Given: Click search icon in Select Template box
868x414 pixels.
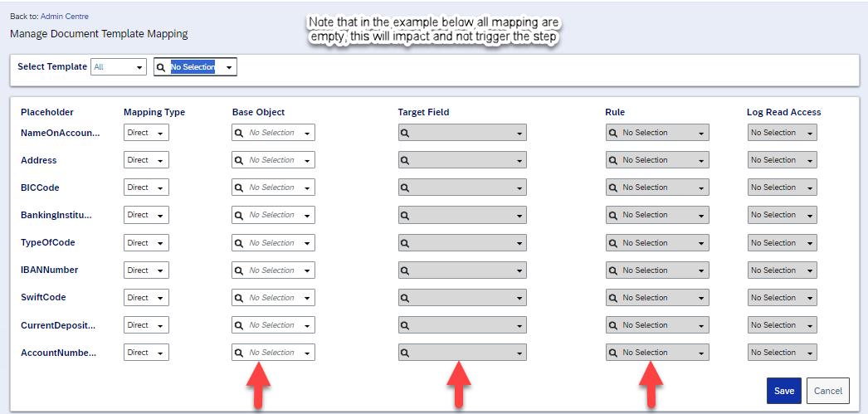Looking at the screenshot, I should [x=160, y=67].
